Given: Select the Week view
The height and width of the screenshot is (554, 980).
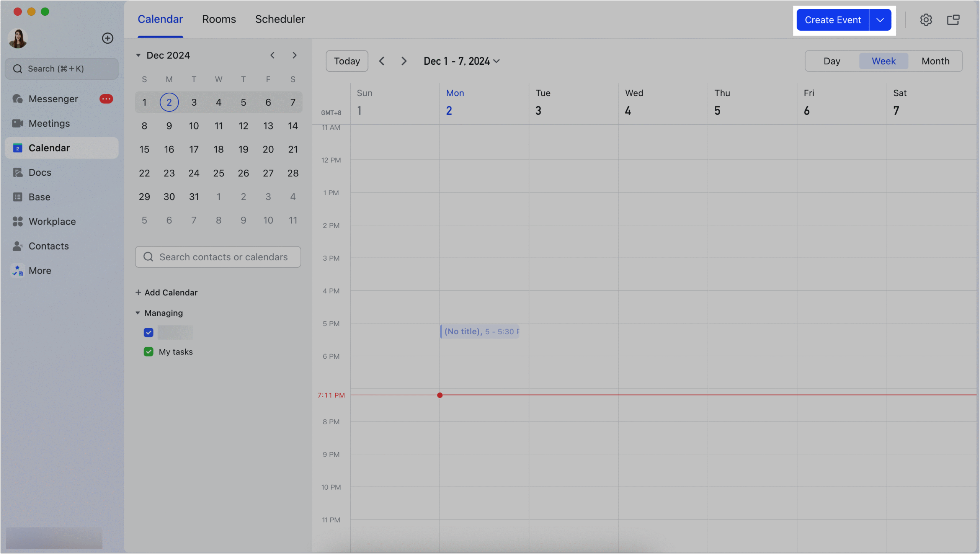Looking at the screenshot, I should 884,61.
